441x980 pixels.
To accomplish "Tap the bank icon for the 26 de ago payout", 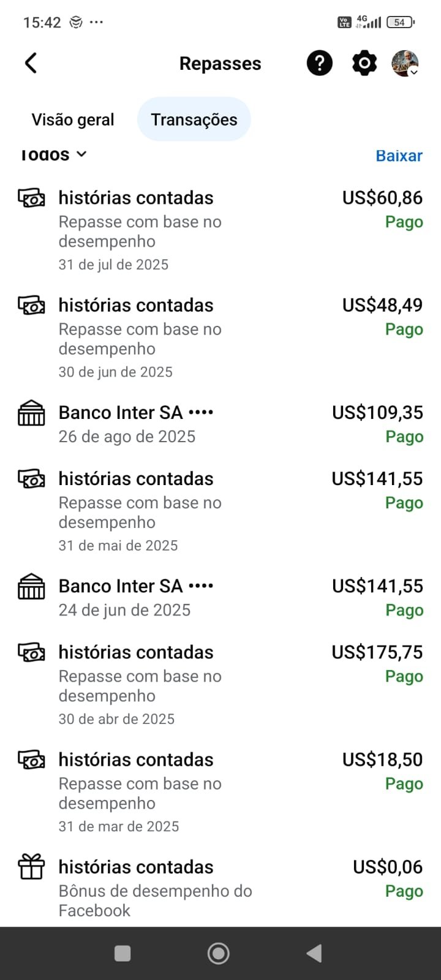I will [x=31, y=413].
